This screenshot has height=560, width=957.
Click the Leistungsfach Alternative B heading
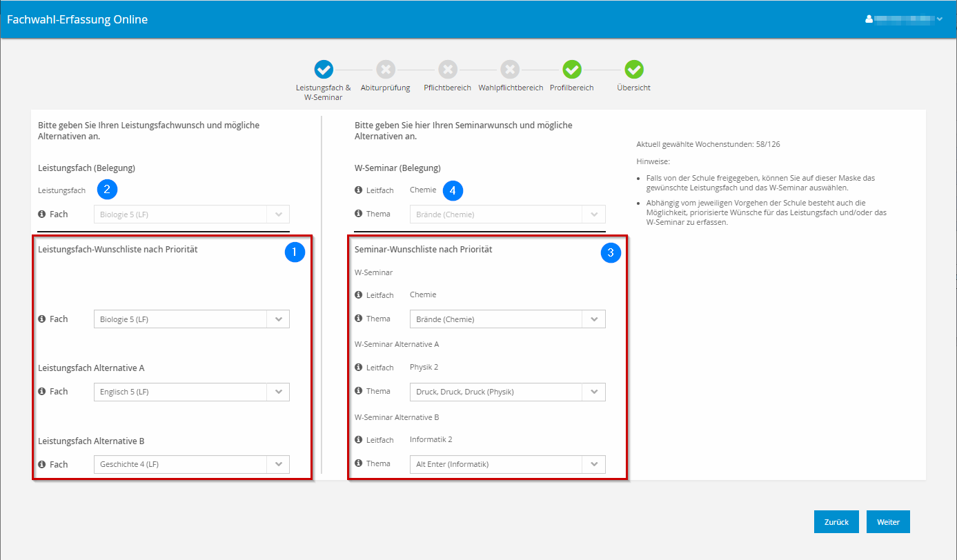[x=91, y=441]
